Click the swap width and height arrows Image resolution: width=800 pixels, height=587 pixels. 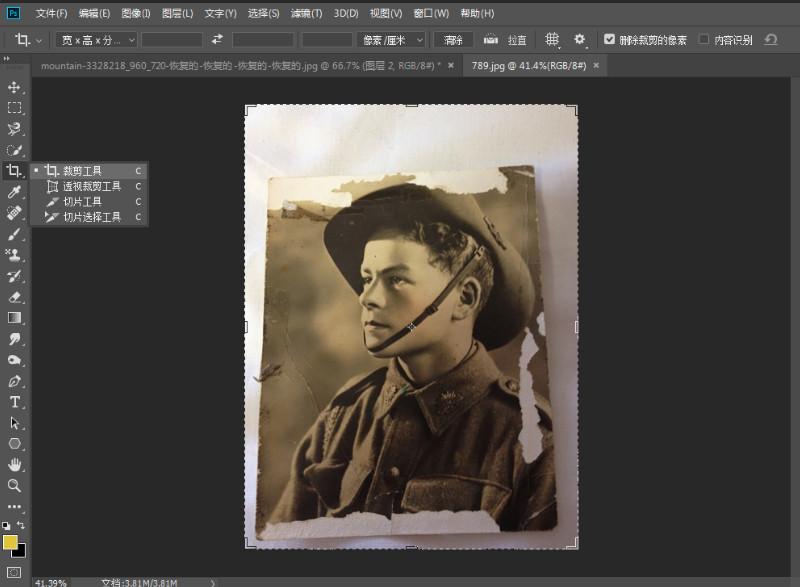[217, 40]
